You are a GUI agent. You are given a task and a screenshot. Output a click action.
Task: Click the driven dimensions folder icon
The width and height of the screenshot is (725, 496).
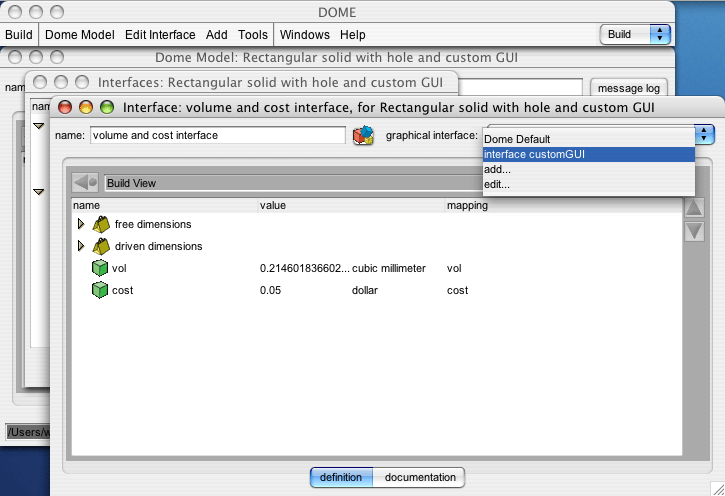click(101, 246)
